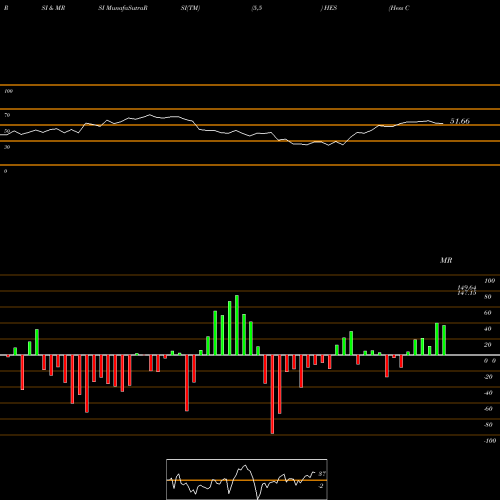Click the MR axis label -100
500x500 pixels.
(490, 441)
